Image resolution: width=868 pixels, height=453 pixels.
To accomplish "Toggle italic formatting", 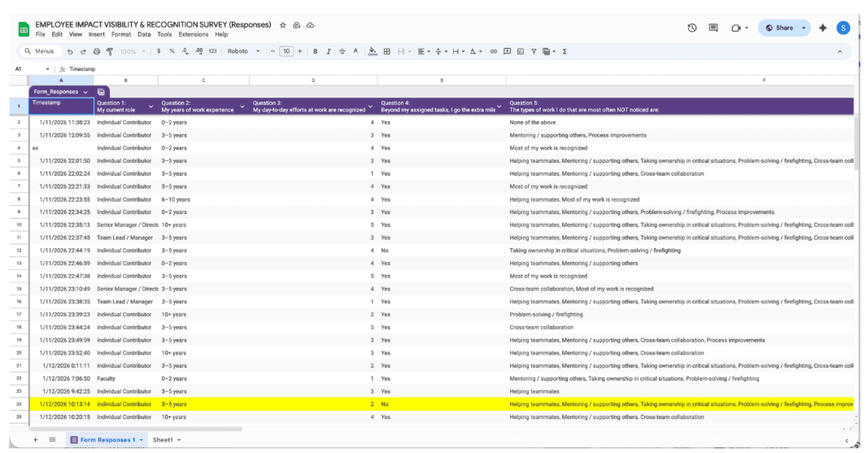I will point(329,52).
